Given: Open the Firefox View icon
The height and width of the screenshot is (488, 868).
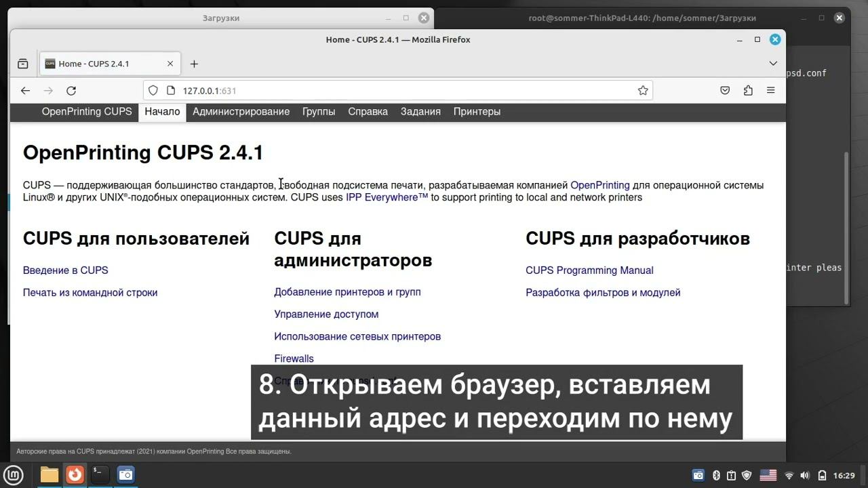Looking at the screenshot, I should 22,64.
